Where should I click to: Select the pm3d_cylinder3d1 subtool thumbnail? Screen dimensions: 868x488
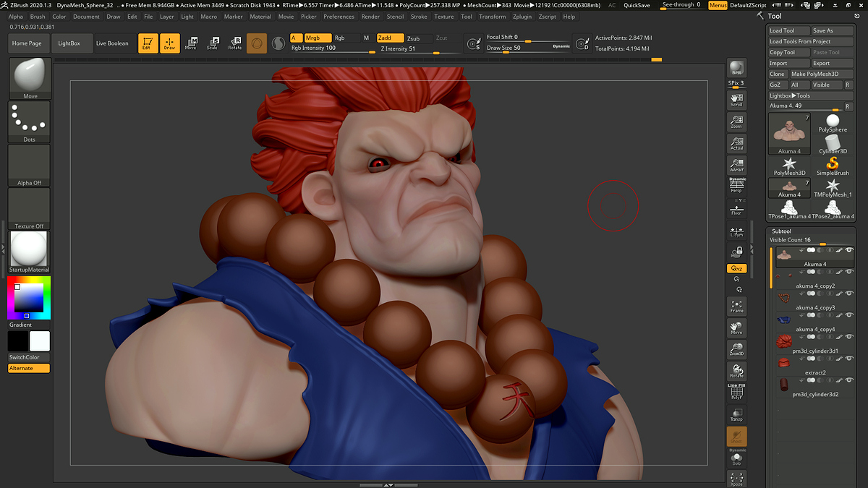point(783,341)
